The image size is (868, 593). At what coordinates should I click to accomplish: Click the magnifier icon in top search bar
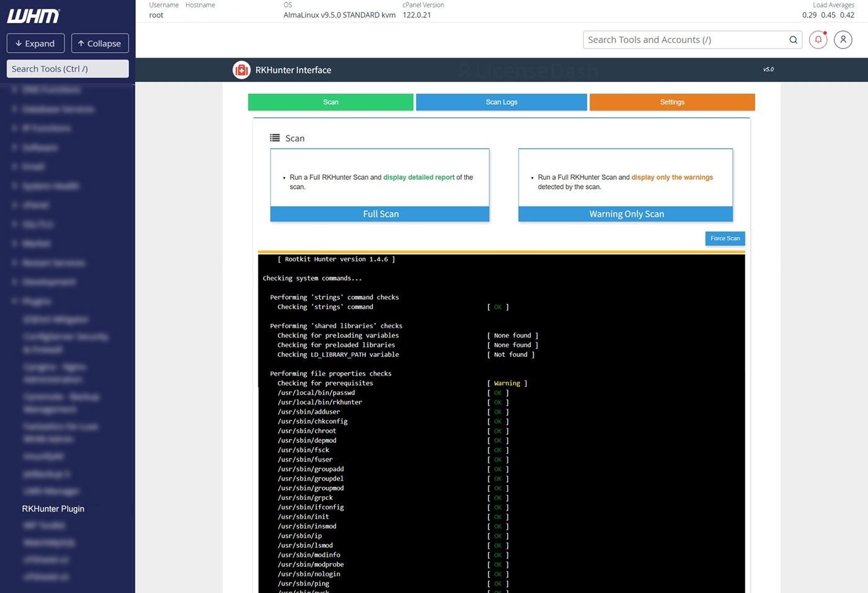tap(793, 40)
